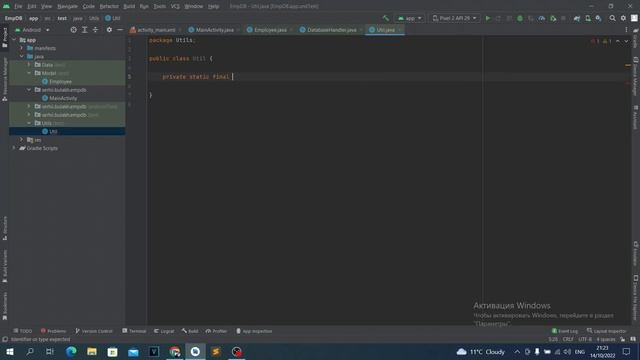Click UTF-8 encoding in status bar

(x=585, y=339)
